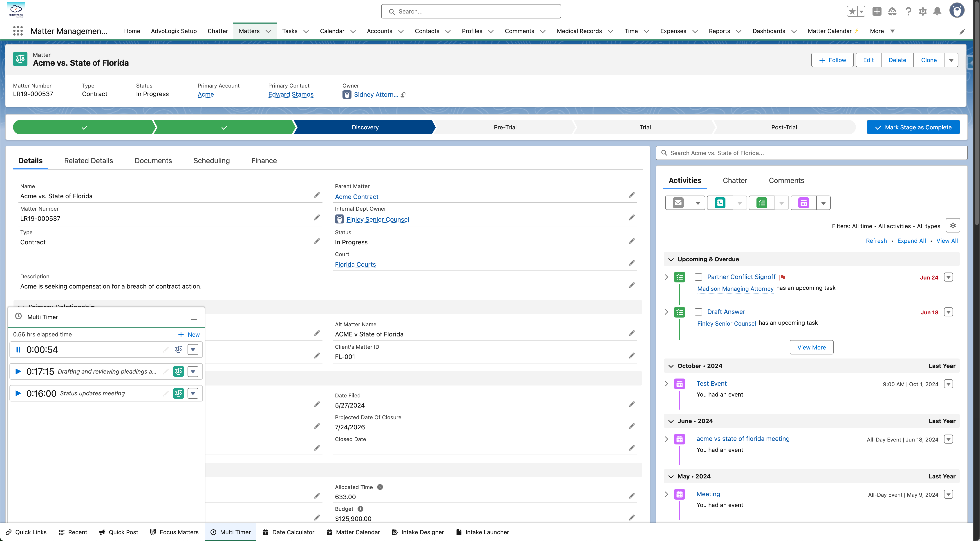The width and height of the screenshot is (980, 541).
Task: Collapse the Upcoming & Overdue section
Action: pos(671,259)
